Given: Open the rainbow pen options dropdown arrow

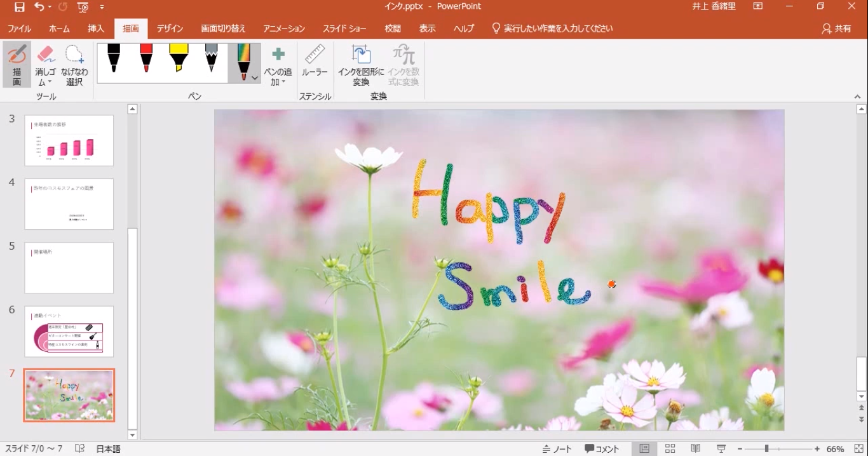Looking at the screenshot, I should click(x=255, y=78).
